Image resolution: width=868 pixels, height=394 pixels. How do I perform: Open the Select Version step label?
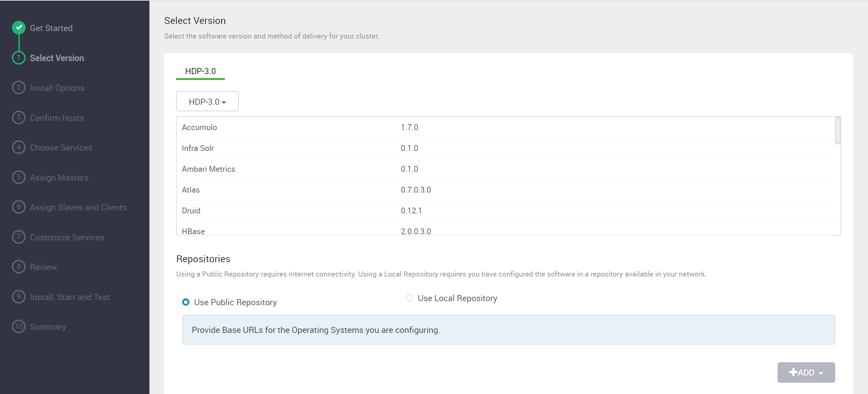[57, 58]
